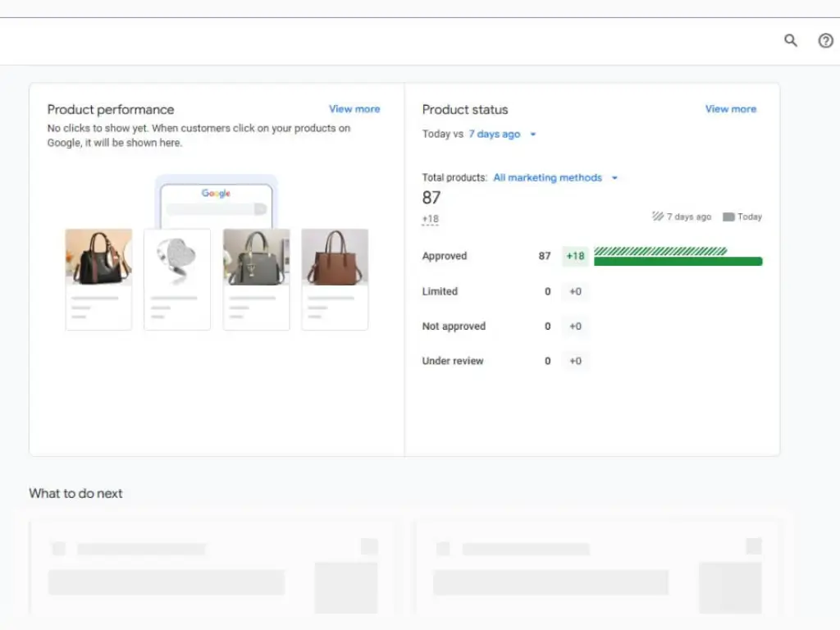
Task: Click the gray handbag product thumbnail
Action: click(x=256, y=257)
